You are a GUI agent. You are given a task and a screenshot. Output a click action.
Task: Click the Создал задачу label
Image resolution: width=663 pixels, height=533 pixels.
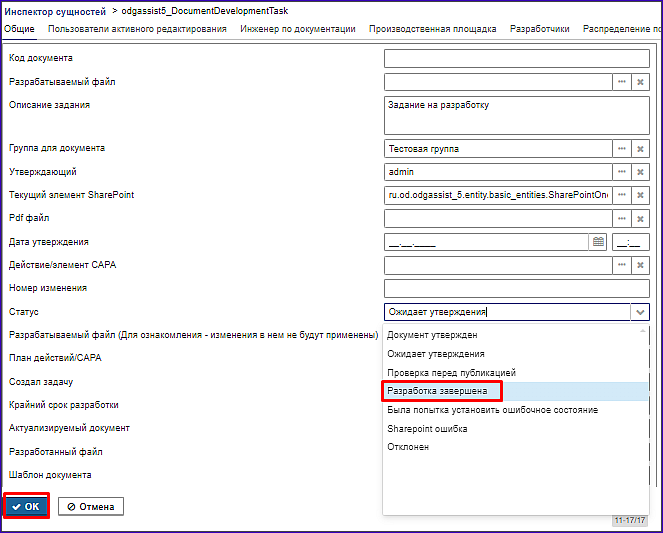(x=41, y=382)
